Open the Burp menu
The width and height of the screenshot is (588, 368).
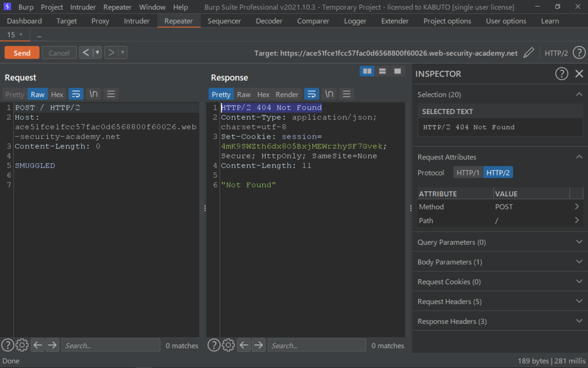point(26,7)
